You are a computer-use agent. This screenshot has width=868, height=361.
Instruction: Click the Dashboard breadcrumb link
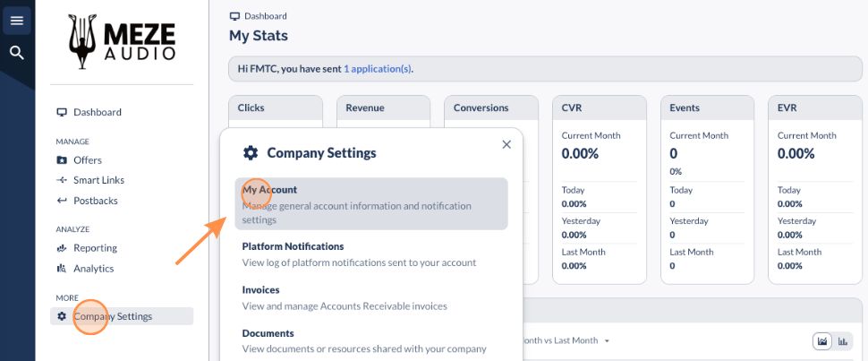coord(265,16)
